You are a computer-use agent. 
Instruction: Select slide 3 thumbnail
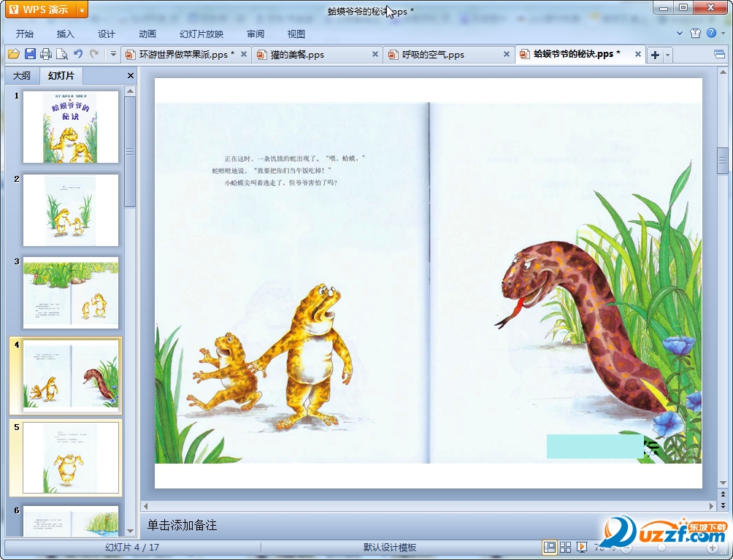pos(71,293)
